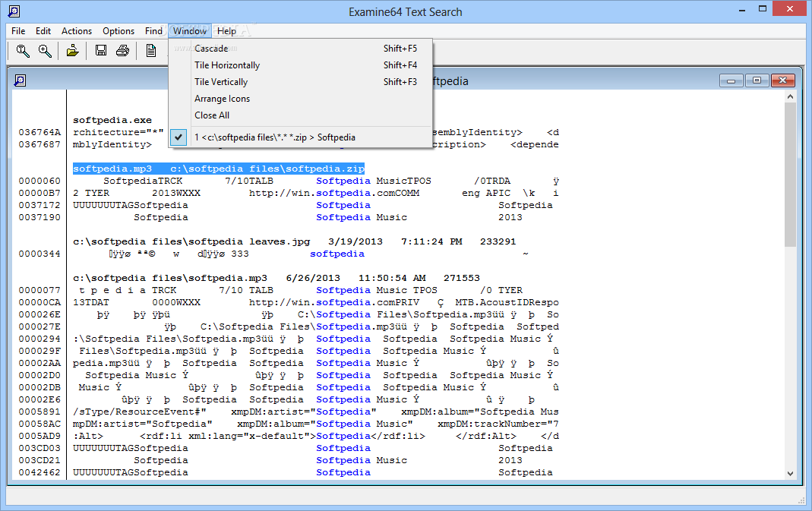Close the inner results child window

(782, 80)
